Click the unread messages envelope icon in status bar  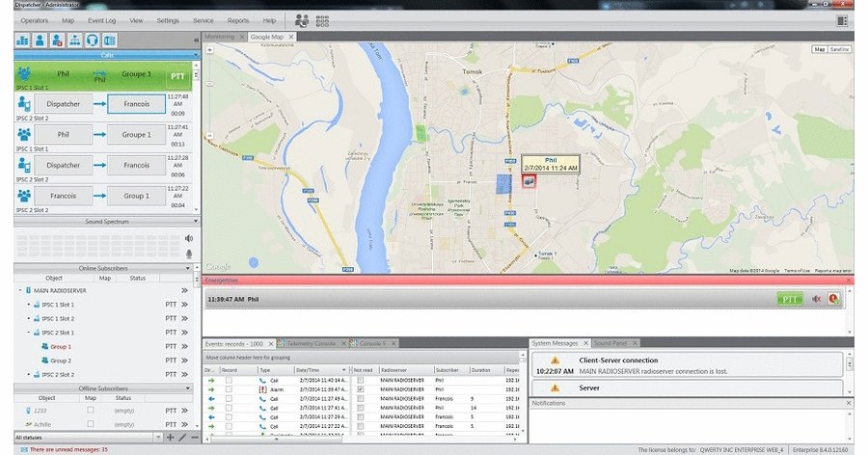[24, 449]
